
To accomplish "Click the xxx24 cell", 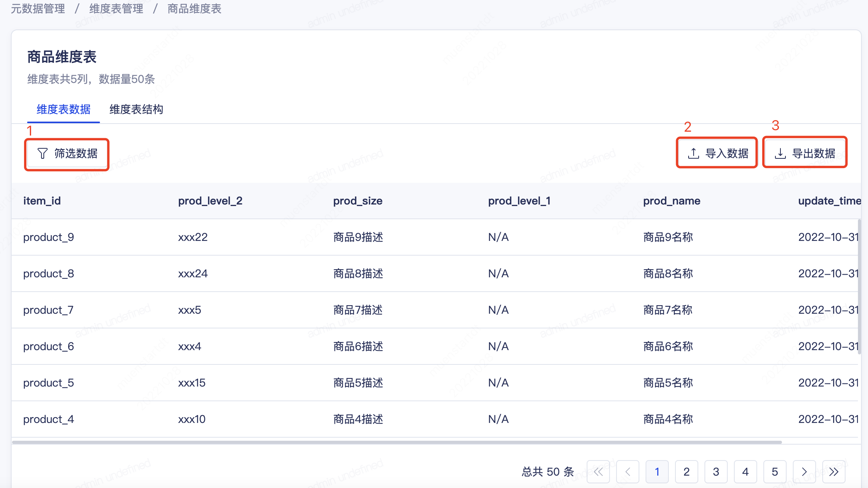I will pyautogui.click(x=193, y=273).
